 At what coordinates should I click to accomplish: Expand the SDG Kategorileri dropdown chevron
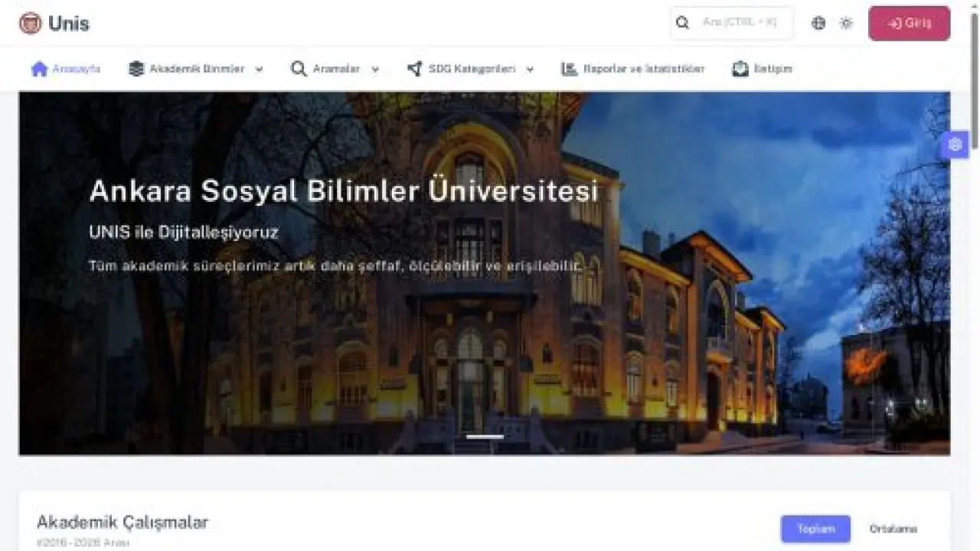click(x=530, y=70)
